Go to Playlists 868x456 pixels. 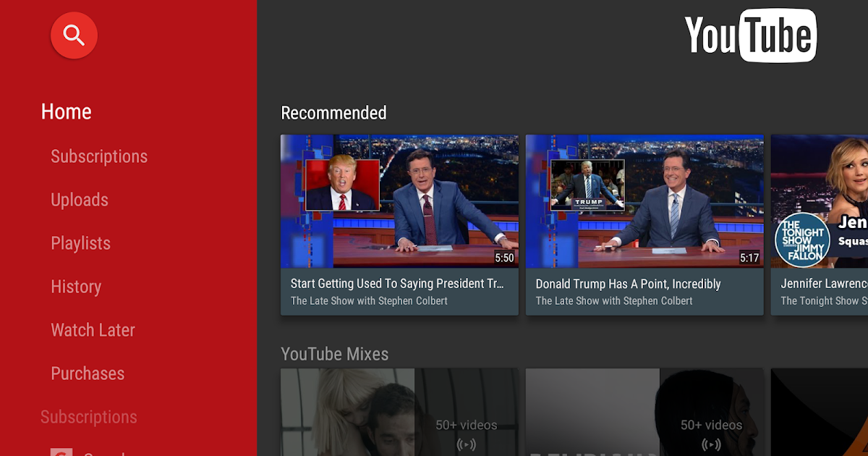[80, 243]
